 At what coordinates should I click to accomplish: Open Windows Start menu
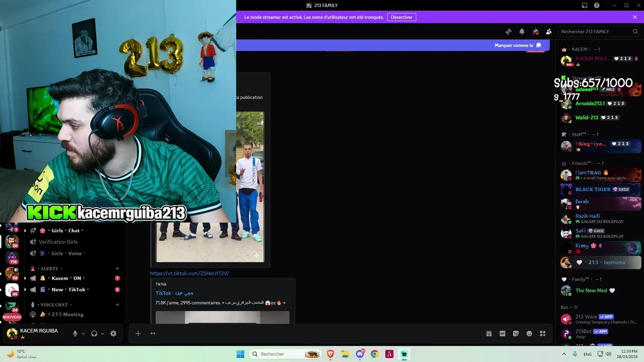pos(240,354)
